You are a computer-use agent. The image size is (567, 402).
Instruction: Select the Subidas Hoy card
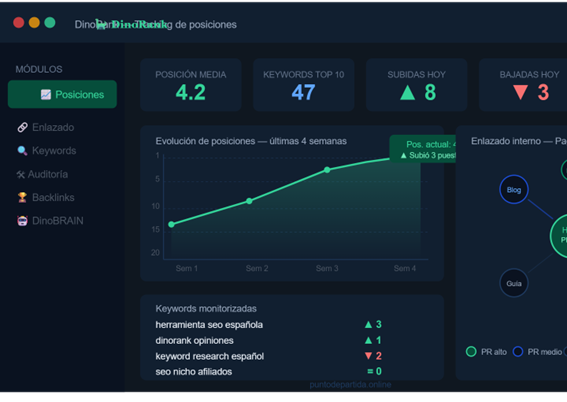point(417,85)
